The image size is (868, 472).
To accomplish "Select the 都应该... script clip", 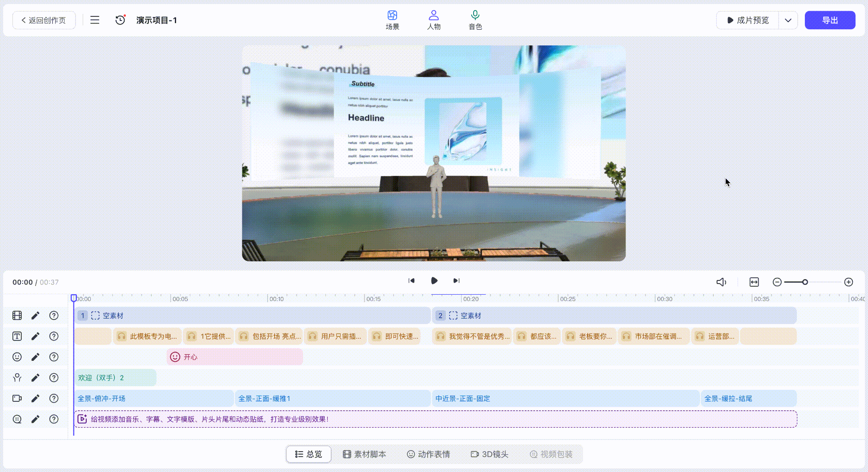I will click(537, 336).
